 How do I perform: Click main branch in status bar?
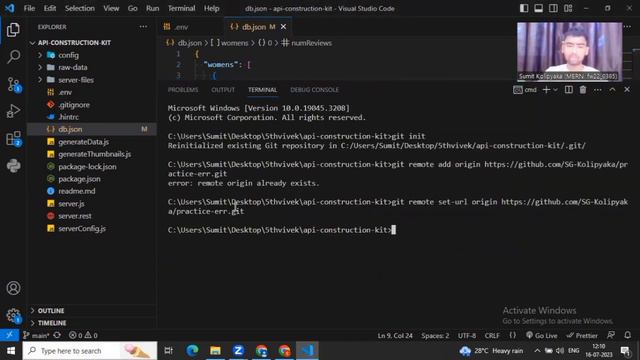pyautogui.click(x=36, y=335)
